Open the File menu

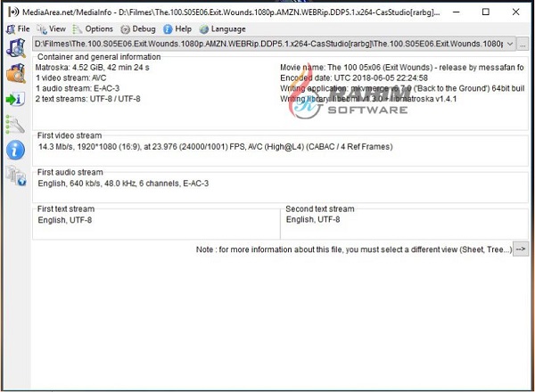coord(18,29)
